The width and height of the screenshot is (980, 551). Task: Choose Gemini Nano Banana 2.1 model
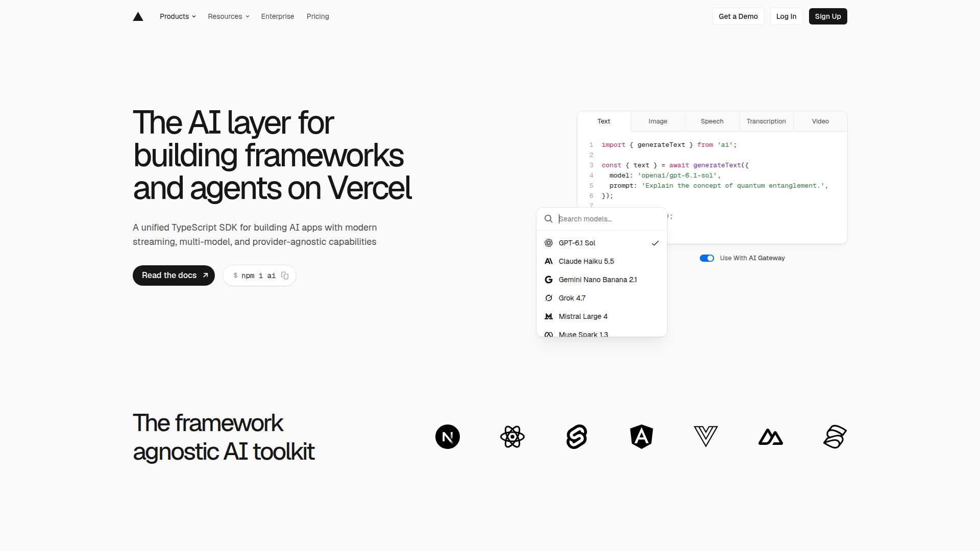pos(602,280)
